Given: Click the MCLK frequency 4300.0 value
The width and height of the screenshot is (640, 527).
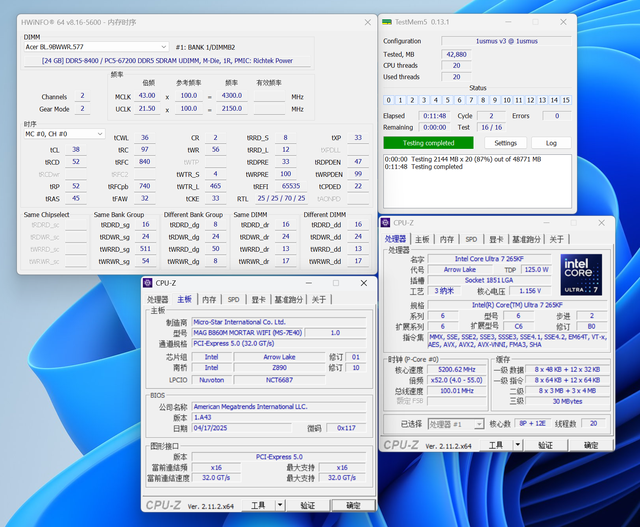Looking at the screenshot, I should coord(231,96).
